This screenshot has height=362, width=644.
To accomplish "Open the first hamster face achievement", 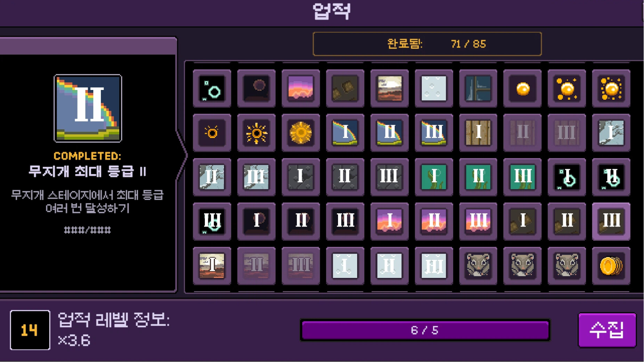I will [x=478, y=266].
